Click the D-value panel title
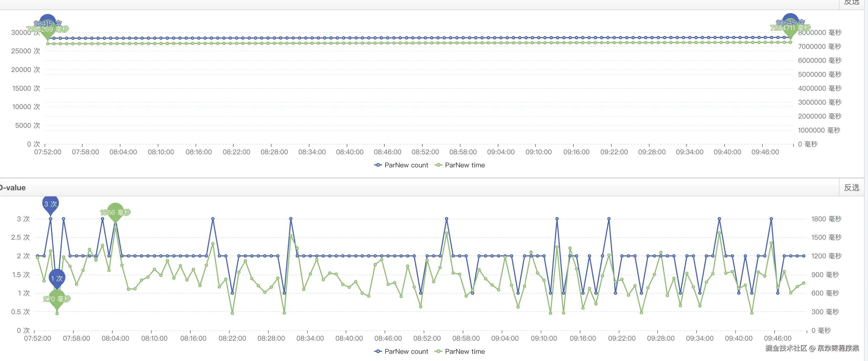The image size is (868, 361). 13,187
